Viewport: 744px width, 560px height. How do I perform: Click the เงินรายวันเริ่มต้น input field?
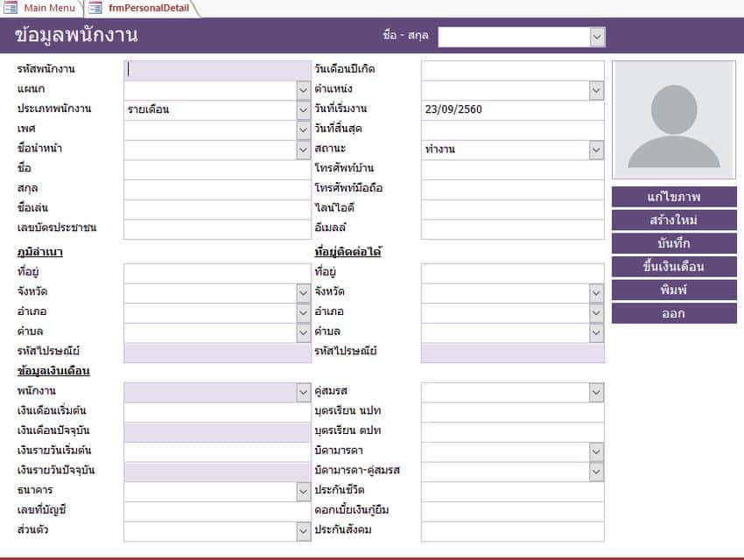coord(217,451)
